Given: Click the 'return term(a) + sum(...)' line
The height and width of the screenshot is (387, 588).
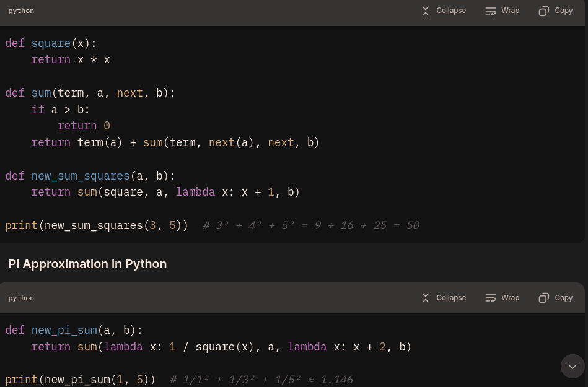Looking at the screenshot, I should point(175,142).
